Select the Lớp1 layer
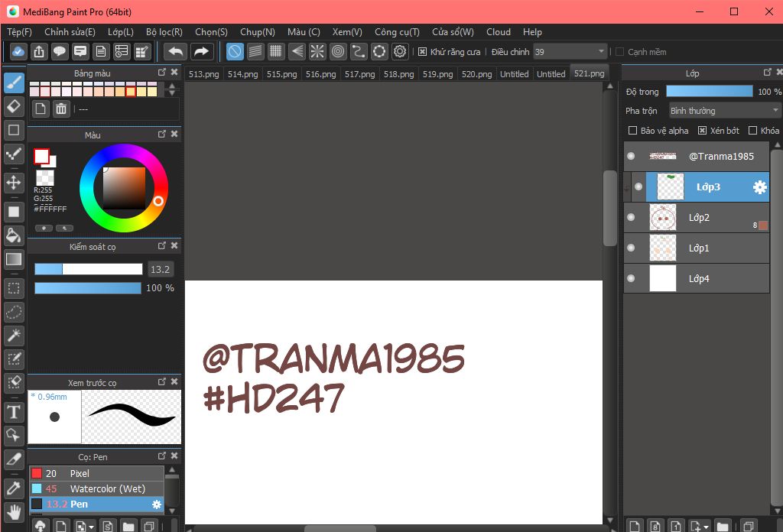This screenshot has height=532, width=783. point(697,248)
